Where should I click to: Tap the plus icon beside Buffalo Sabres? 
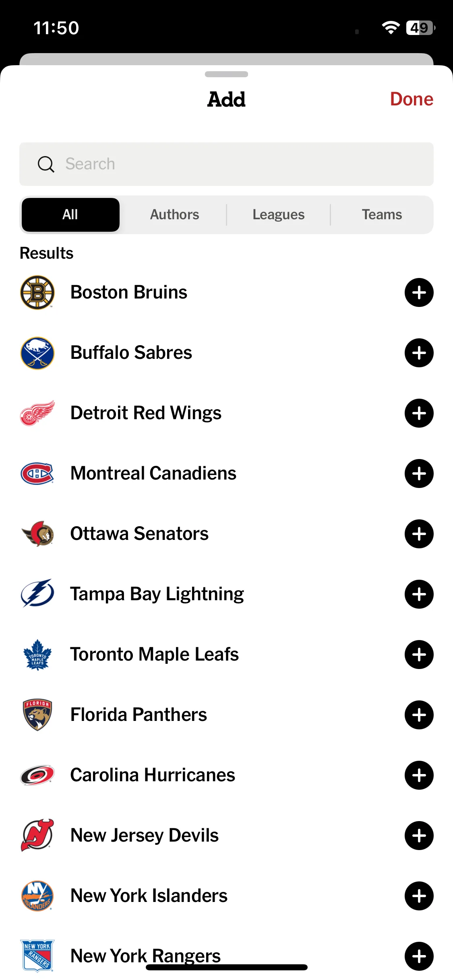pos(419,353)
